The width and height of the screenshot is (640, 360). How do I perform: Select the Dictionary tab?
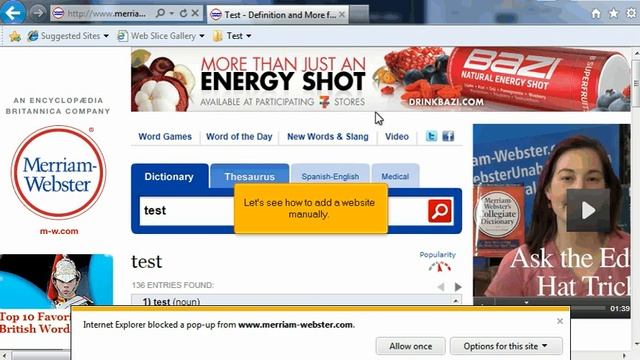(169, 176)
